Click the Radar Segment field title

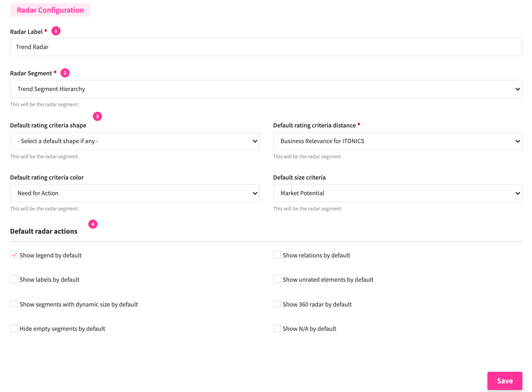coord(31,73)
